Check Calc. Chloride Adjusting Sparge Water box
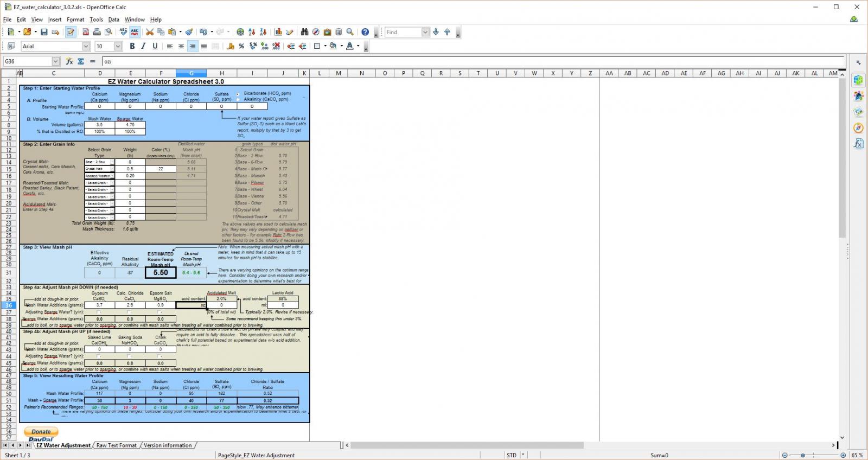 pos(130,312)
